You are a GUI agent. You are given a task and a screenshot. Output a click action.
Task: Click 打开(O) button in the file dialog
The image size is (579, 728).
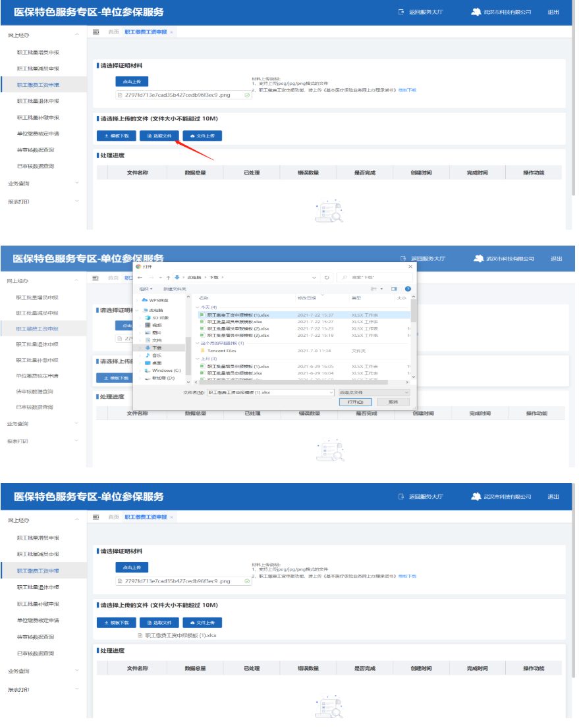tap(355, 402)
